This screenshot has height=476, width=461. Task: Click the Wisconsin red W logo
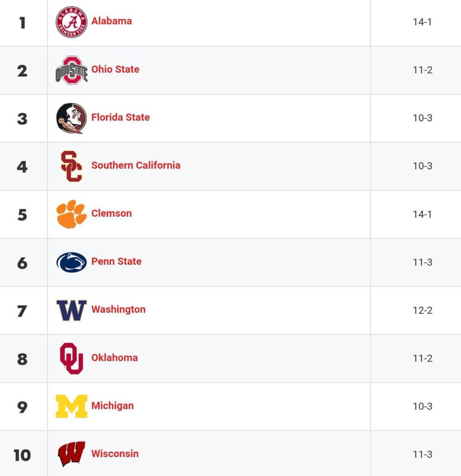[x=71, y=454]
